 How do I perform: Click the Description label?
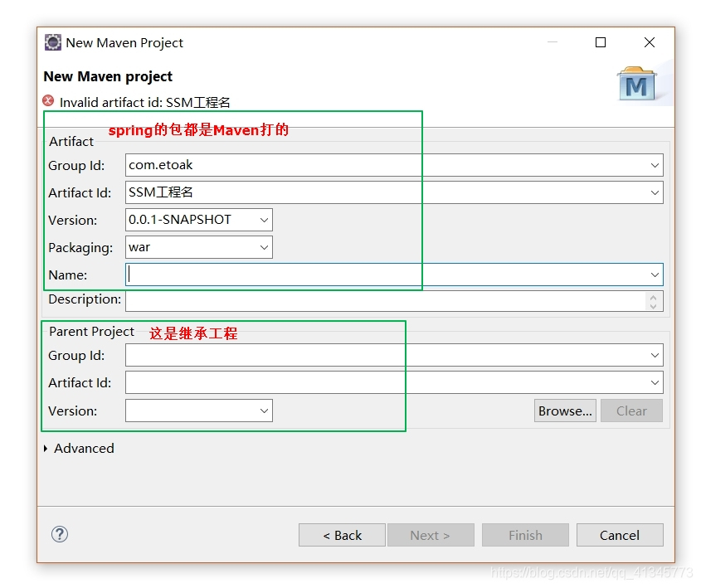coord(85,299)
